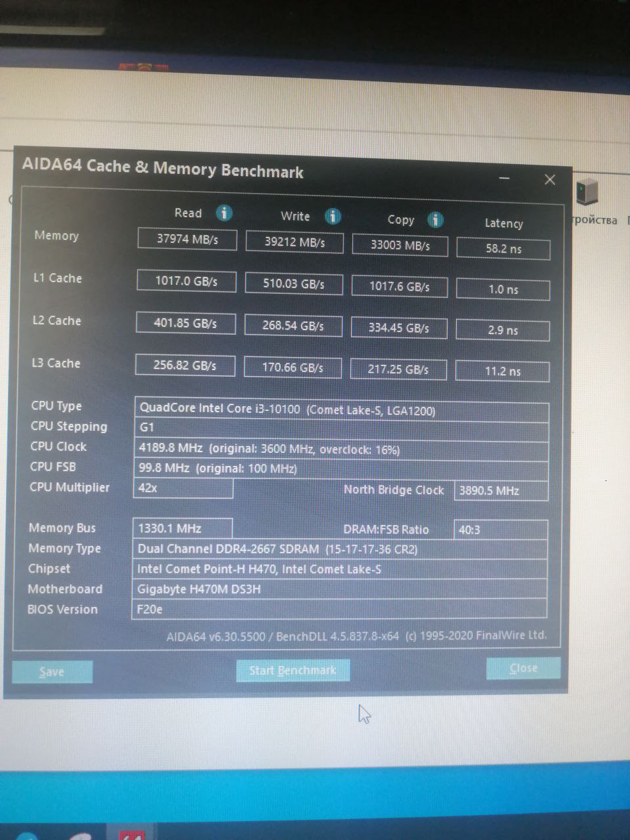Click CPU Type field QuadCore Intel Core i3-10100
This screenshot has width=630, height=840.
click(341, 409)
